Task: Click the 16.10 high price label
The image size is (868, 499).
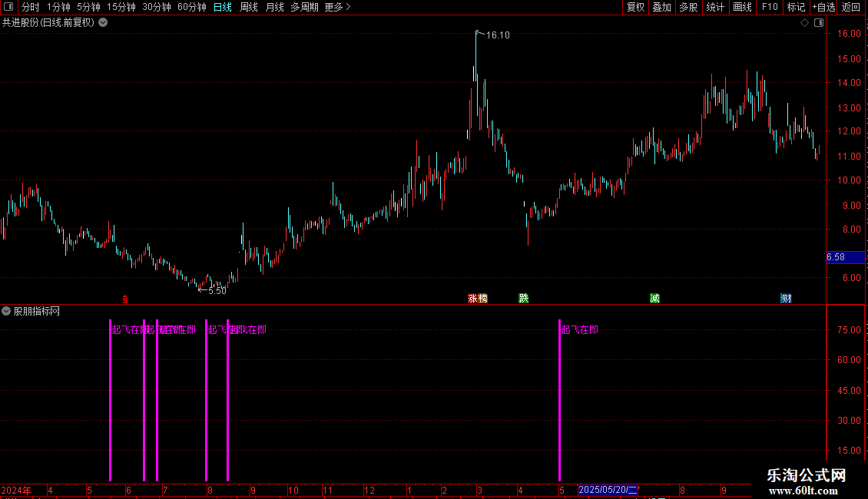Action: point(498,35)
